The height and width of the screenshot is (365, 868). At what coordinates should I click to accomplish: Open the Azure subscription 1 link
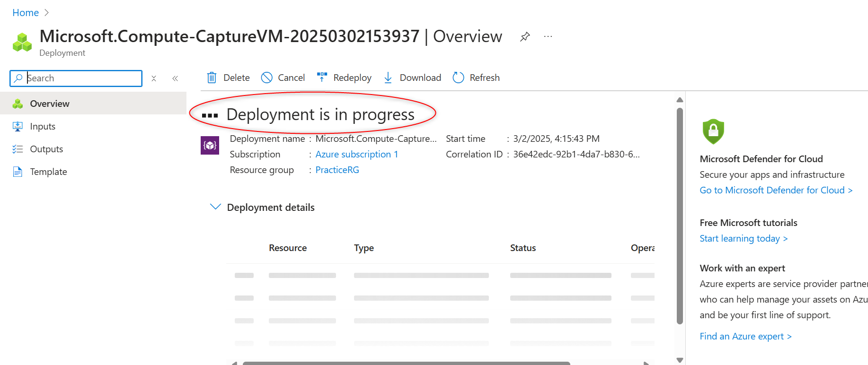pos(357,154)
